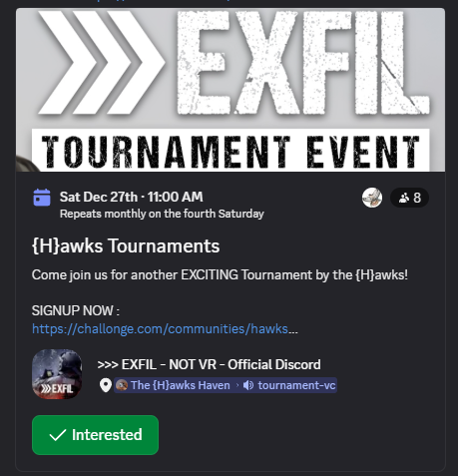Screen dimensions: 458x476
Task: Click the calendar icon beside the event date
Action: (42, 198)
